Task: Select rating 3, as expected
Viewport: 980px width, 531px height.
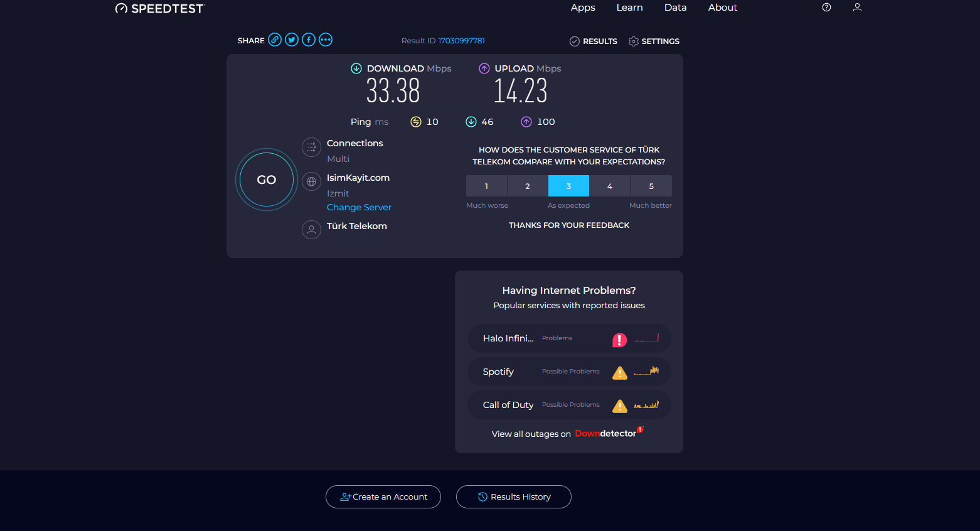Action: 568,186
